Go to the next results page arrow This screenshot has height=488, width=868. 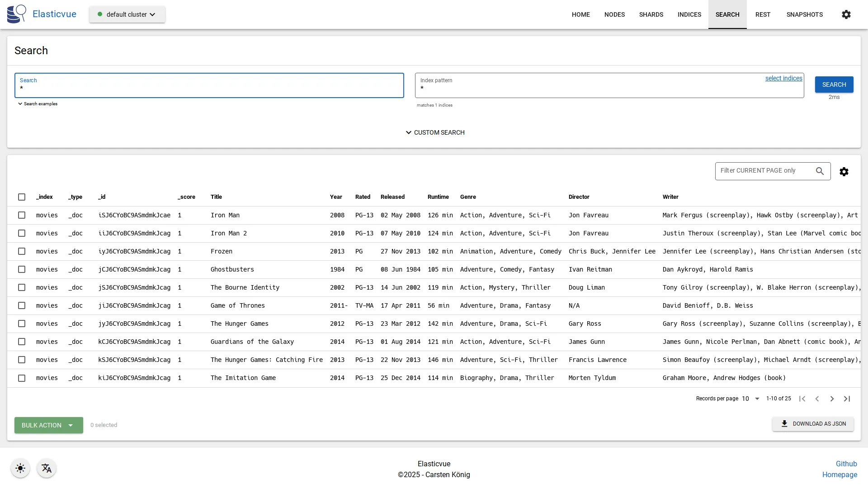point(832,399)
